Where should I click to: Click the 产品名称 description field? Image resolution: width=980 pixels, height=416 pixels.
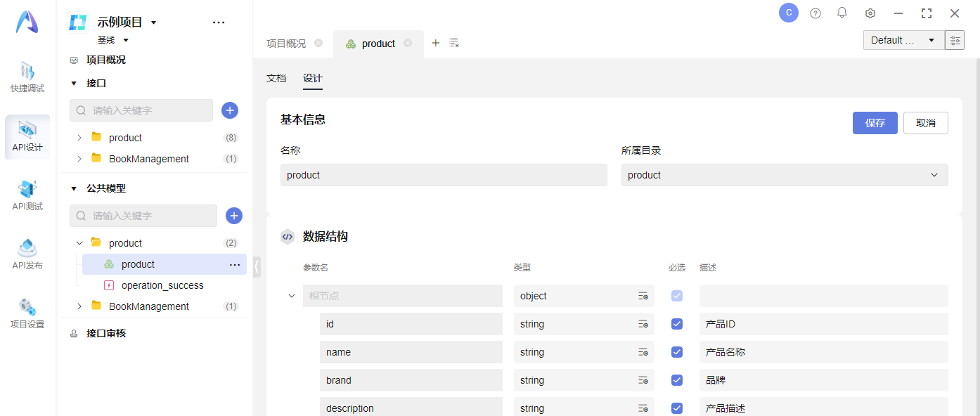[x=824, y=352]
